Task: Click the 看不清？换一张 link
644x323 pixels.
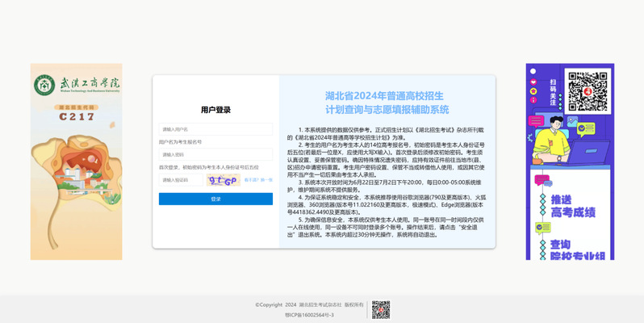Action: (258, 180)
